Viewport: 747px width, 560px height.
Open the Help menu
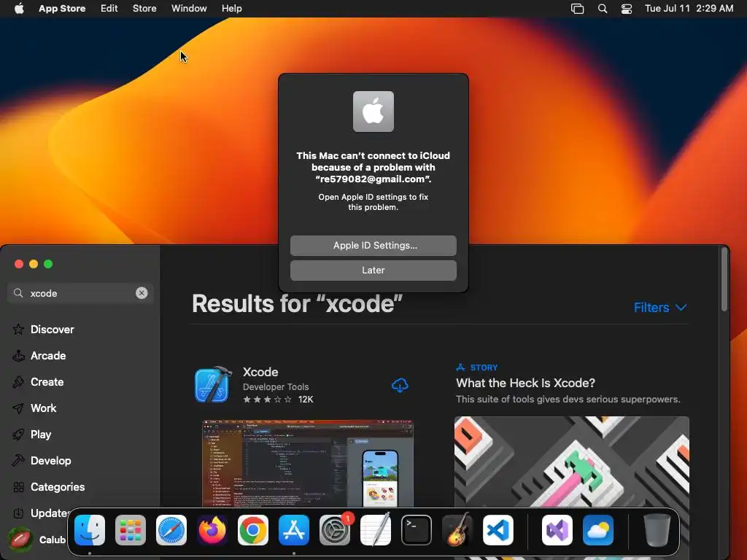tap(231, 9)
